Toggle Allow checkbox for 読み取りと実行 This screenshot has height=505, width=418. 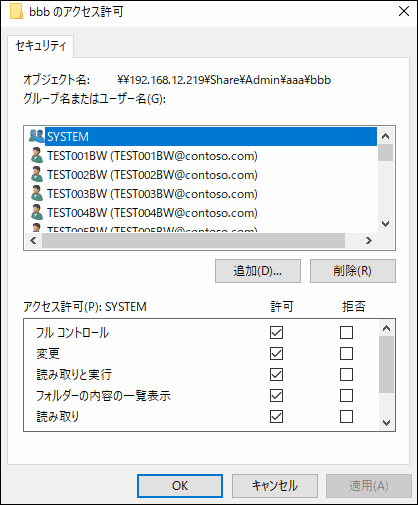pos(276,374)
